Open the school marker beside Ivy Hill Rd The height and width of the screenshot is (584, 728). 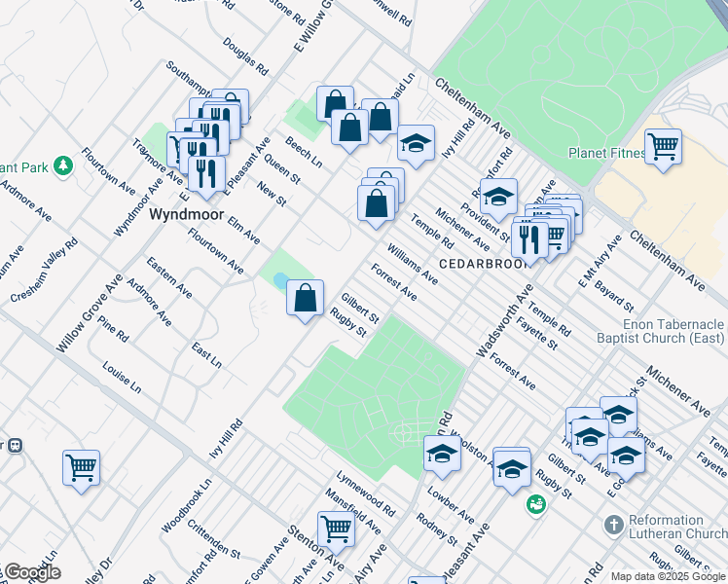coord(417,143)
